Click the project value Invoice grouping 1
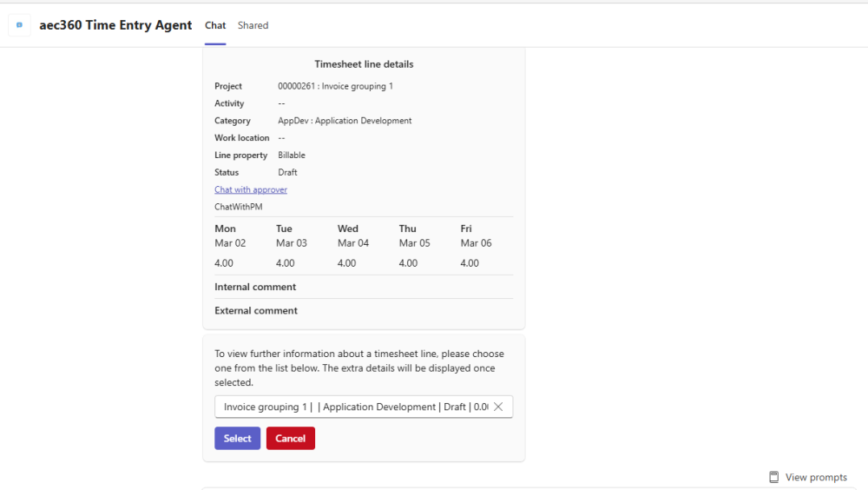The width and height of the screenshot is (868, 490). (x=335, y=86)
